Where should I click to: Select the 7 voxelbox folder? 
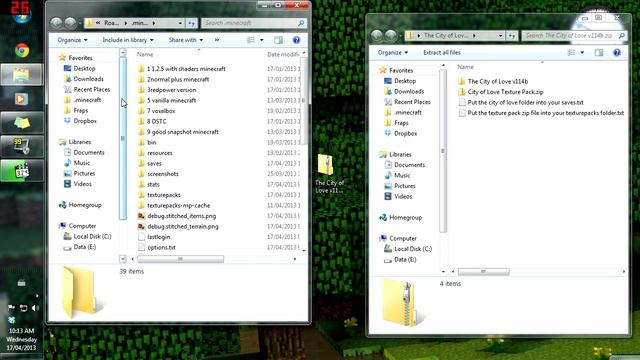coord(161,111)
